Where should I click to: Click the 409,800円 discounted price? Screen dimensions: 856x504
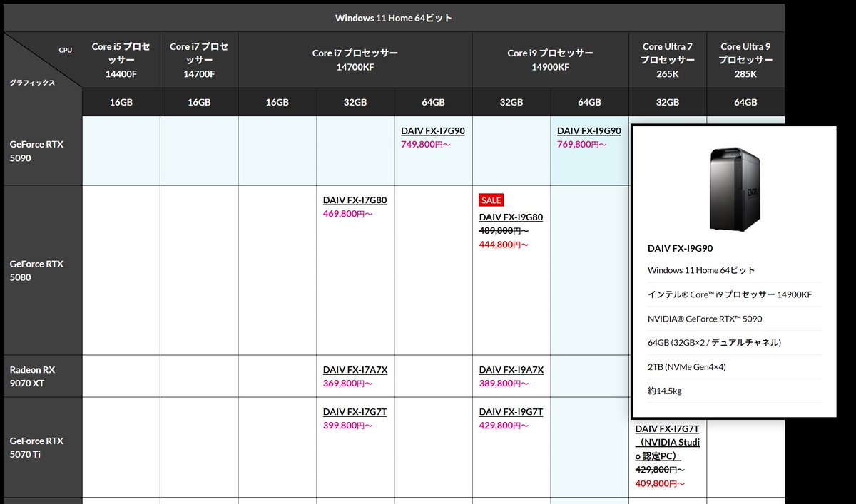click(x=661, y=484)
